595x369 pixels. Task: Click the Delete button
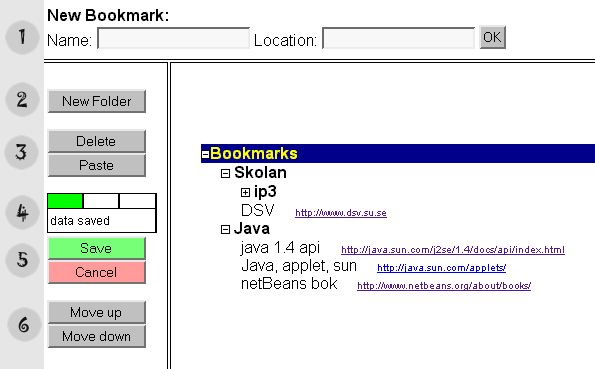[97, 141]
